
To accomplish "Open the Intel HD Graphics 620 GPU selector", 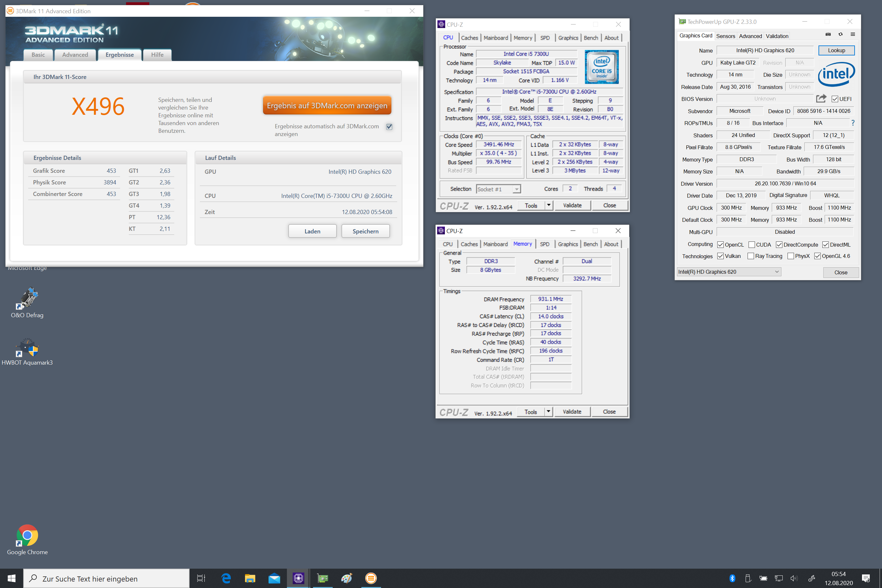I will [729, 272].
